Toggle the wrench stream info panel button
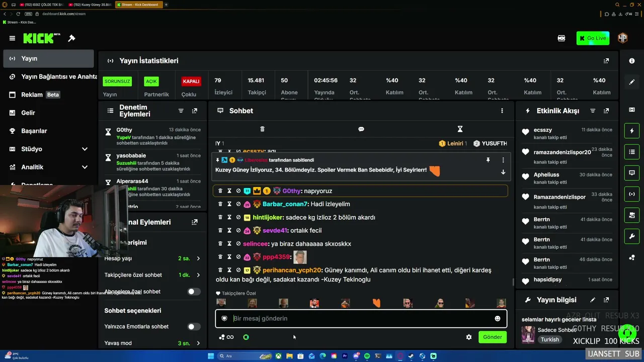 point(632,236)
